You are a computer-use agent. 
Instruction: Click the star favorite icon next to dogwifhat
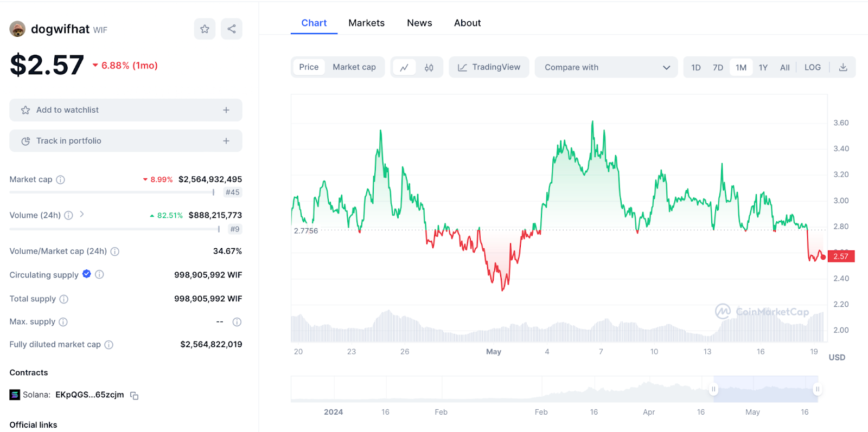[x=205, y=29]
